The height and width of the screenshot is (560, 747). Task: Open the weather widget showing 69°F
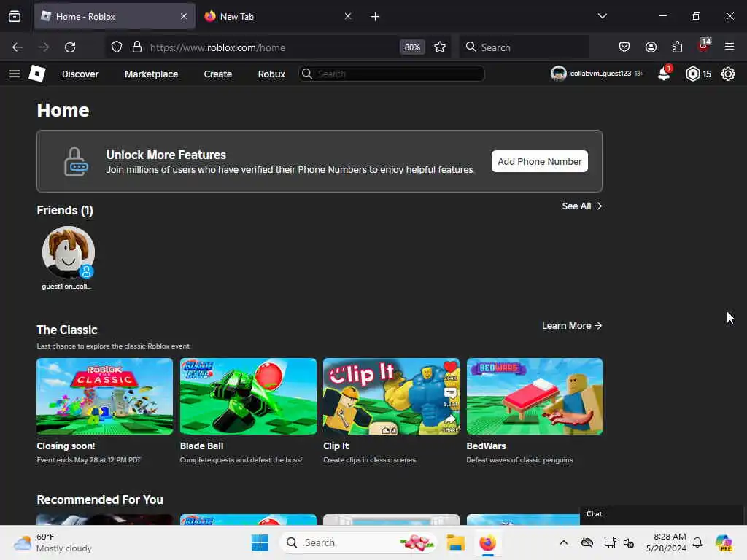53,542
